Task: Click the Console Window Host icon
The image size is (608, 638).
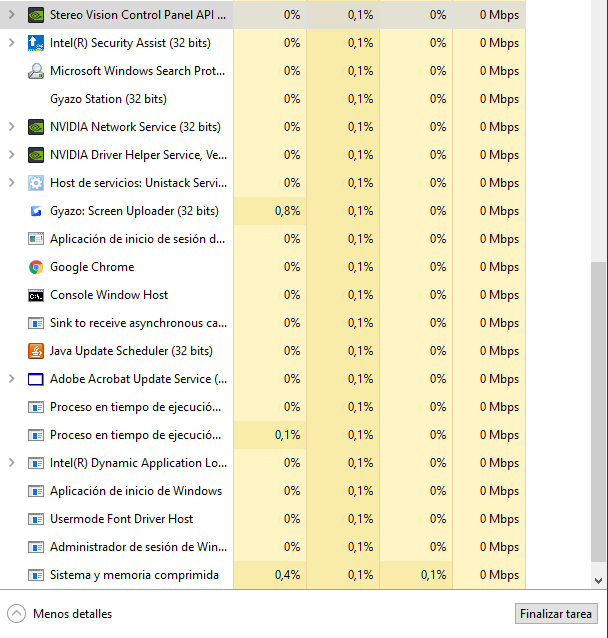Action: [x=36, y=295]
